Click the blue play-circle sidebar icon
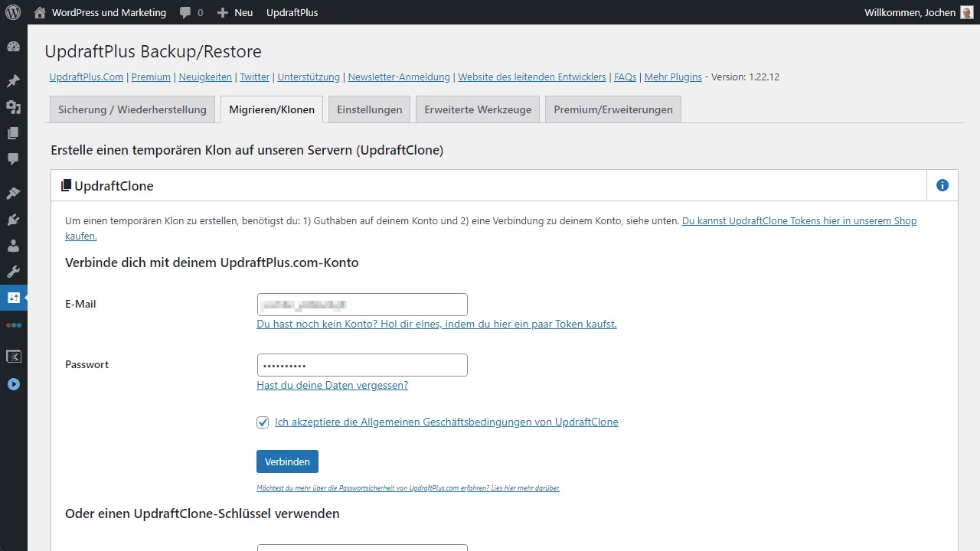Viewport: 980px width, 551px height. pos(13,384)
